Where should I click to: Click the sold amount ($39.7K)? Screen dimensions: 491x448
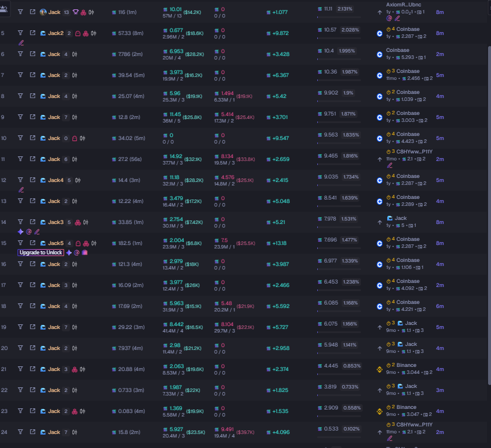[x=245, y=432]
